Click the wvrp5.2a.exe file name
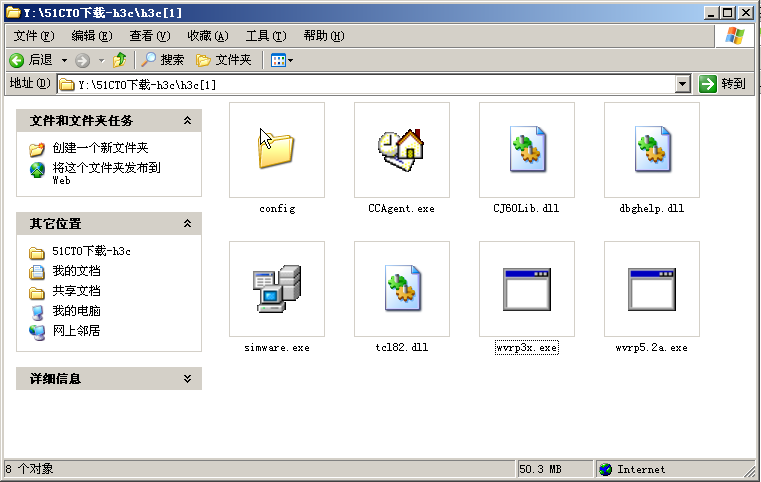The image size is (761, 482). 652,348
